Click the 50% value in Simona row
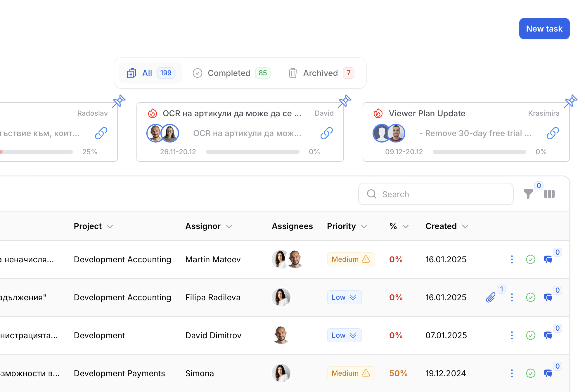This screenshot has width=585, height=392. (x=398, y=373)
